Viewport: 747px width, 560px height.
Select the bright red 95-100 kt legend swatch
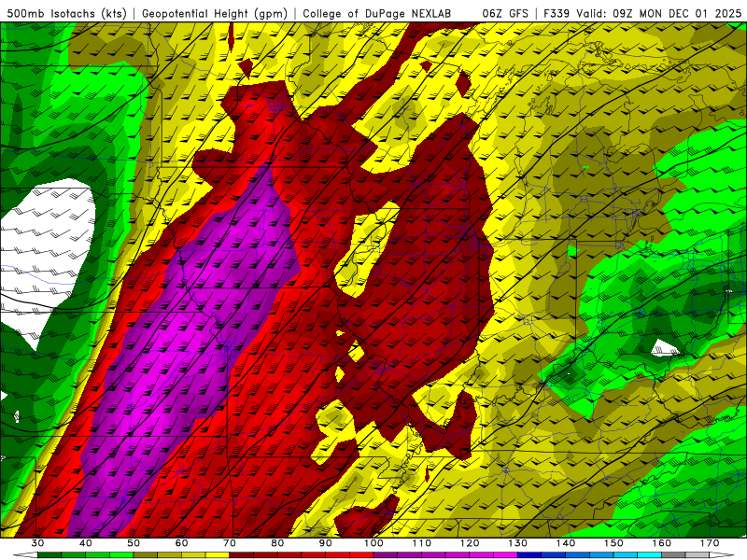coord(361,555)
